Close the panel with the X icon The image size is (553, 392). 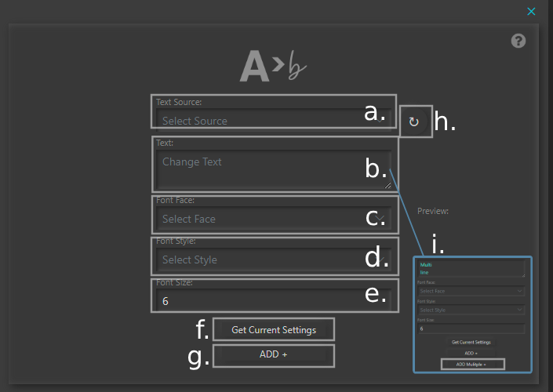tap(531, 11)
